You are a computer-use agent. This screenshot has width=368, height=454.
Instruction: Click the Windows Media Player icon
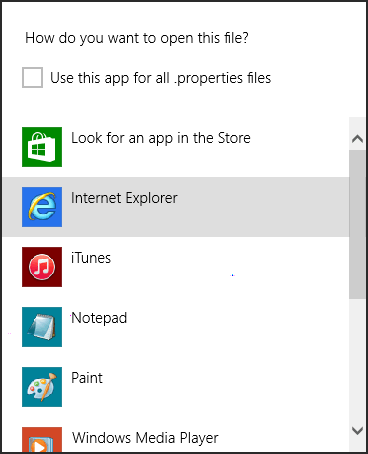pos(42,439)
